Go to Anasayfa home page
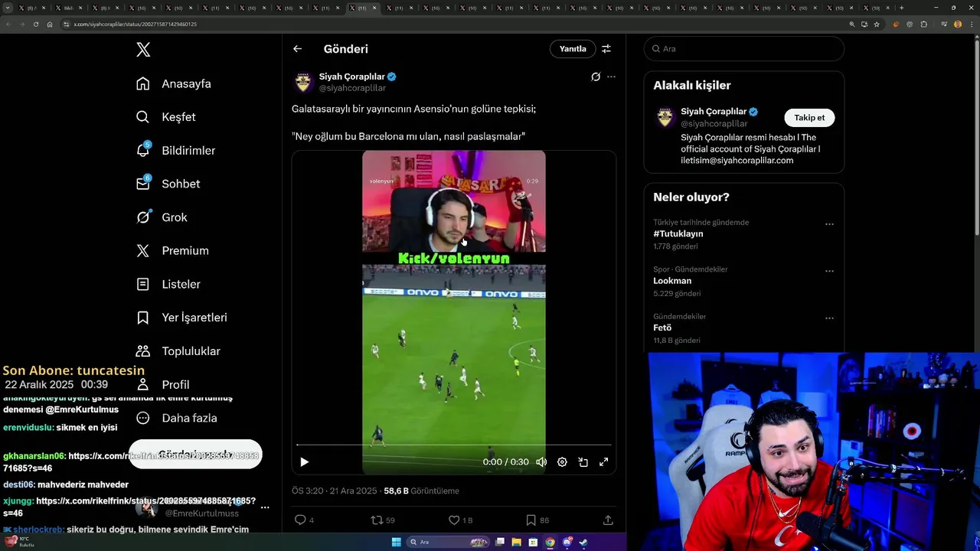This screenshot has height=551, width=980. [x=174, y=83]
